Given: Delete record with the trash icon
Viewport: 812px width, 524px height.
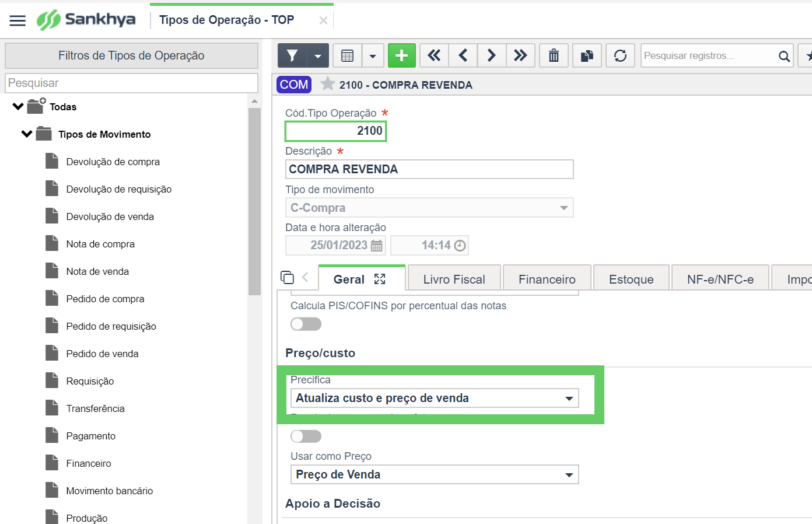Looking at the screenshot, I should (x=554, y=55).
